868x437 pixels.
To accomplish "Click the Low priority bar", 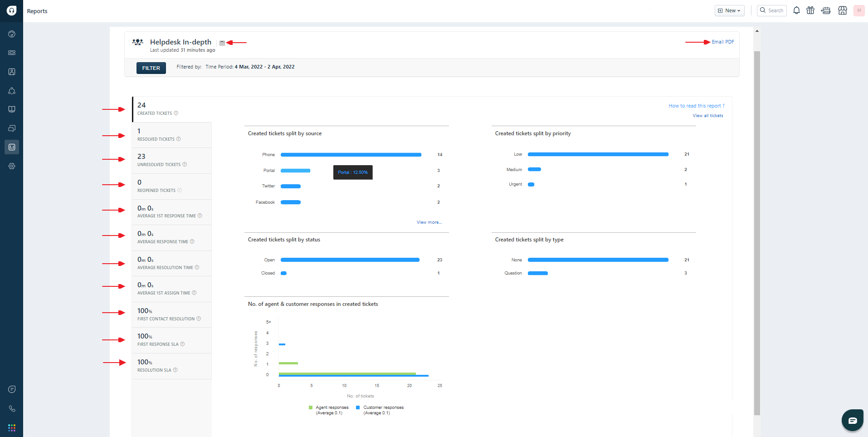I will (598, 154).
